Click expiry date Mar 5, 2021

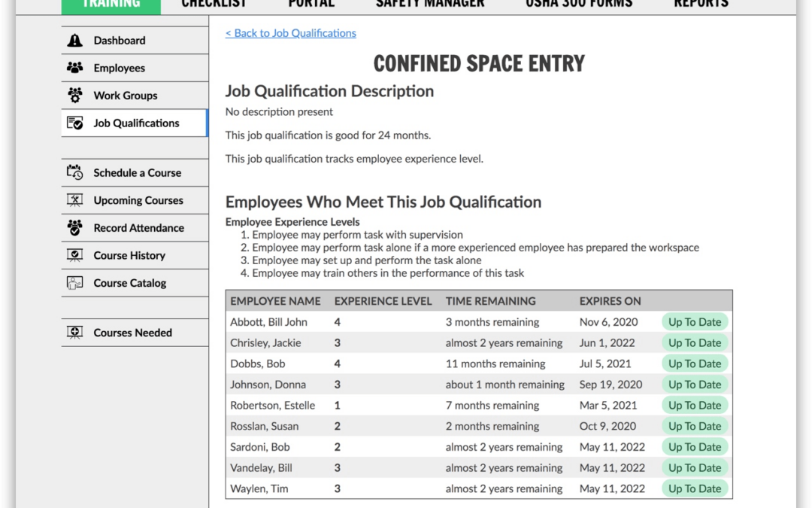(608, 405)
